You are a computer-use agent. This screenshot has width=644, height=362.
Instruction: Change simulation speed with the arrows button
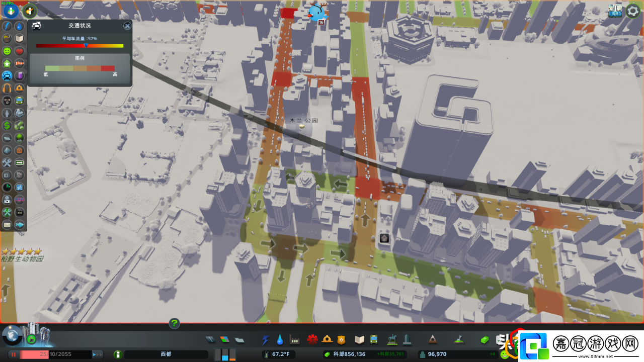[x=98, y=354]
